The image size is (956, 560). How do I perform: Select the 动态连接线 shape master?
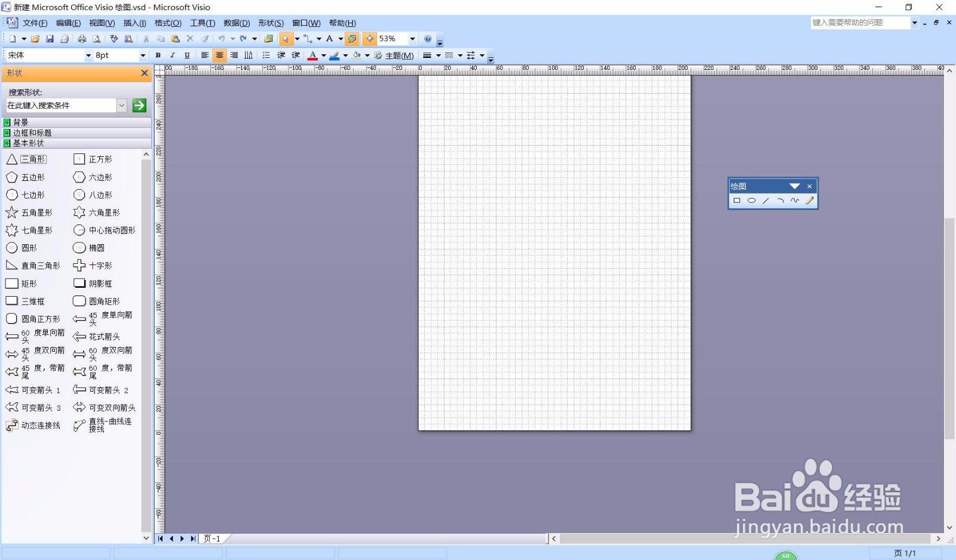pyautogui.click(x=33, y=426)
